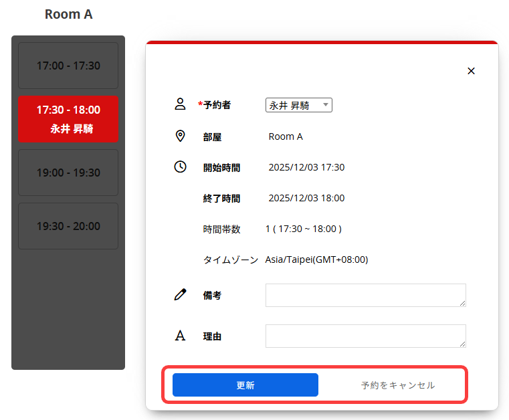Click the resize handle of 備考 text area
The width and height of the screenshot is (509, 420).
point(462,303)
